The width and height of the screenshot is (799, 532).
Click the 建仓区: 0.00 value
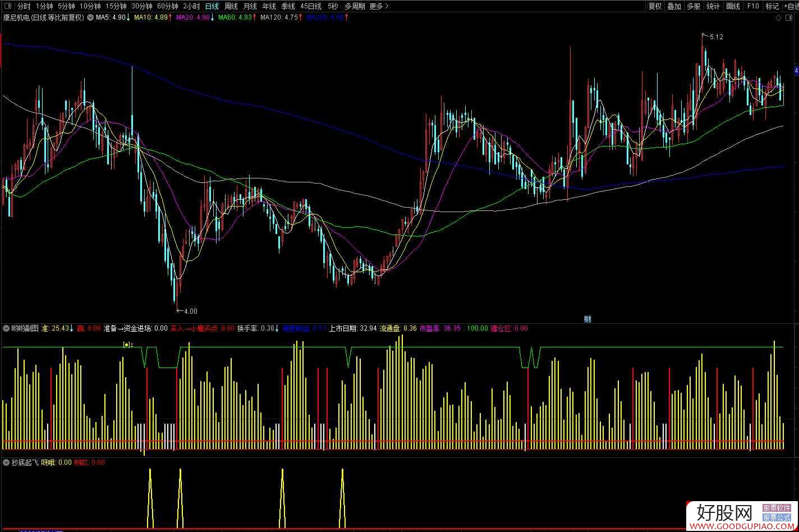(x=509, y=328)
